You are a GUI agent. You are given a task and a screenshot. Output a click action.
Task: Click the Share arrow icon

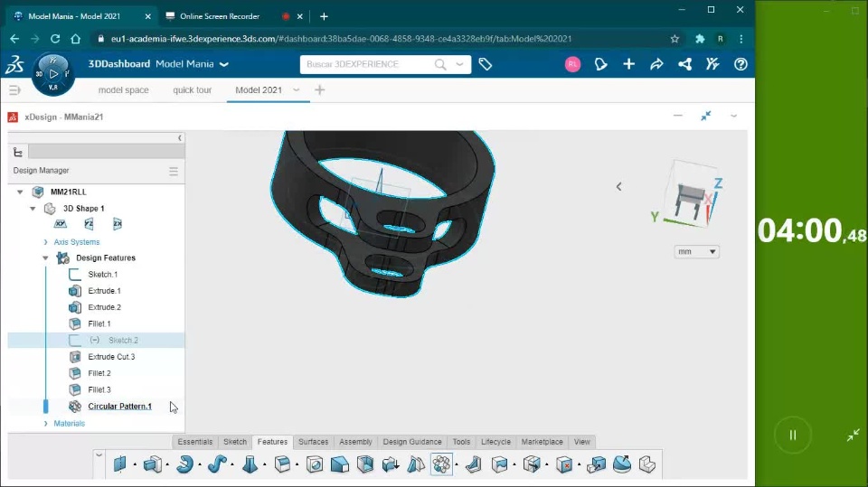coord(656,64)
